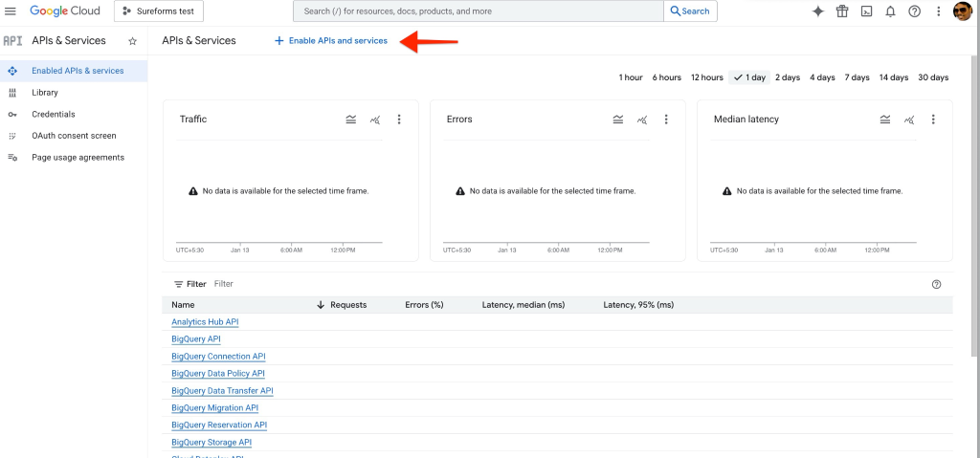This screenshot has width=980, height=458.
Task: Open the notifications bell
Action: point(890,11)
